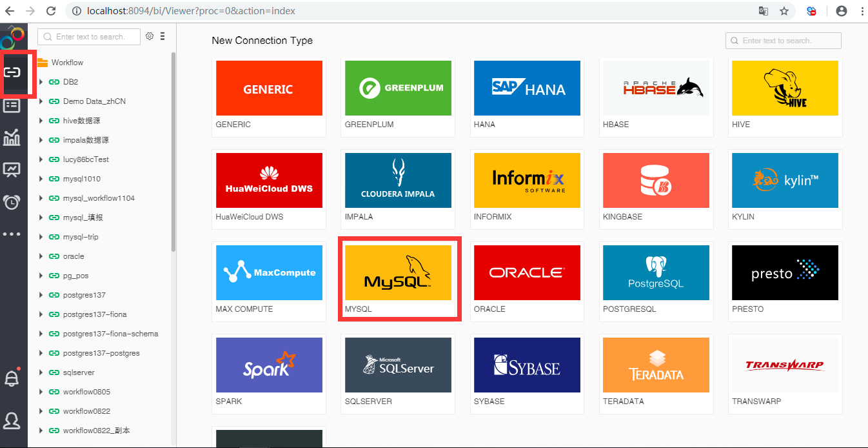Expand the pg_pos node arrow
The width and height of the screenshot is (868, 448).
tap(41, 276)
